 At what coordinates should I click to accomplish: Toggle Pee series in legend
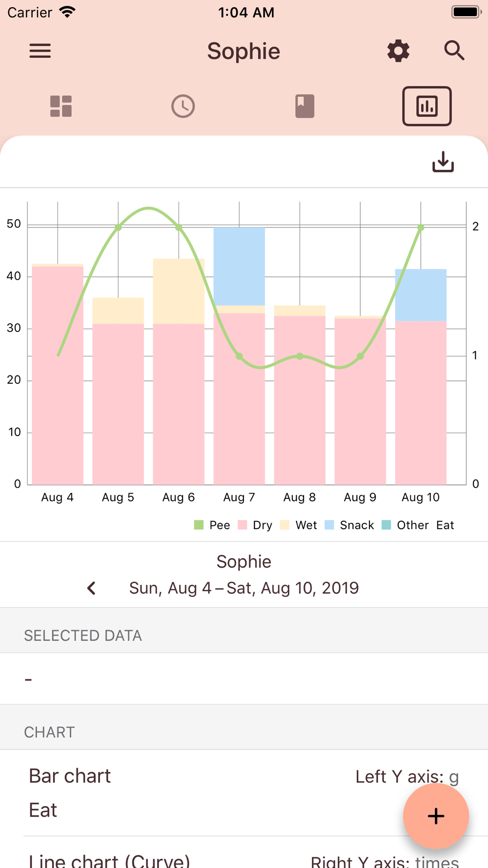212,525
